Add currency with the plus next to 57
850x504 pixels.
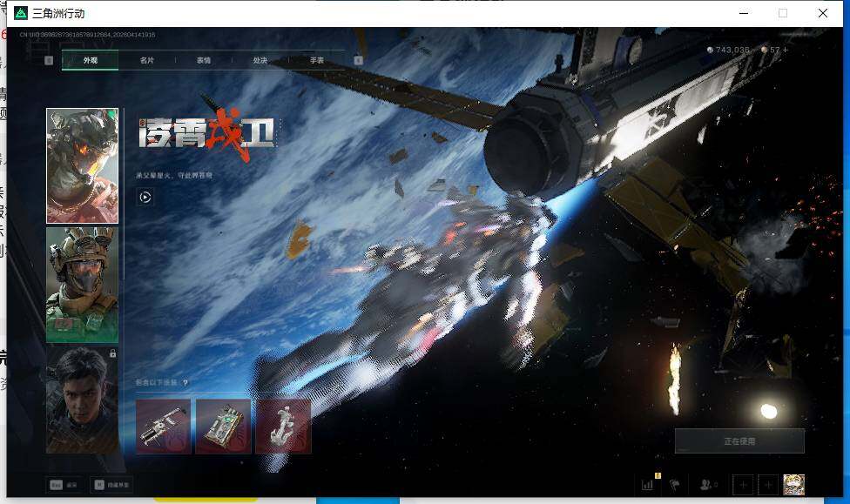point(785,50)
